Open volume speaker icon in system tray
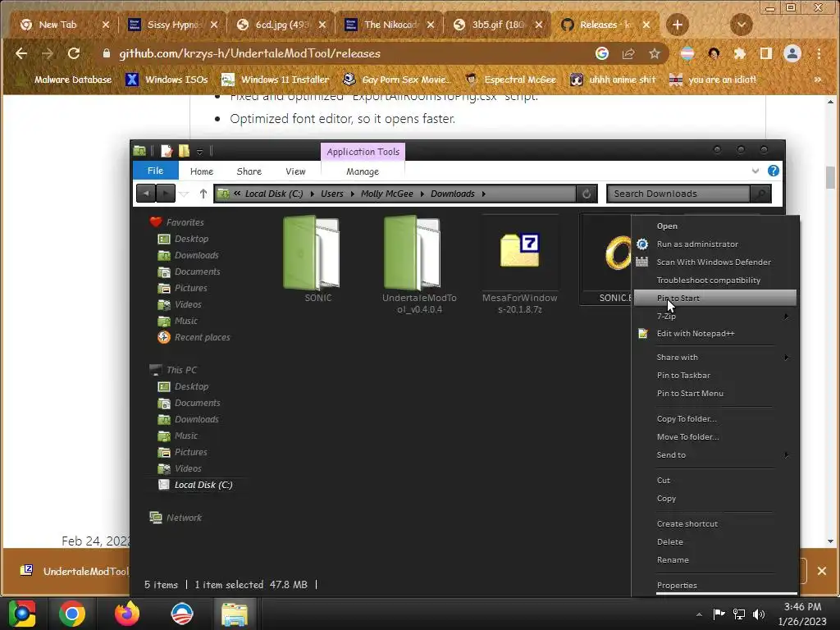The image size is (840, 630). 759,614
